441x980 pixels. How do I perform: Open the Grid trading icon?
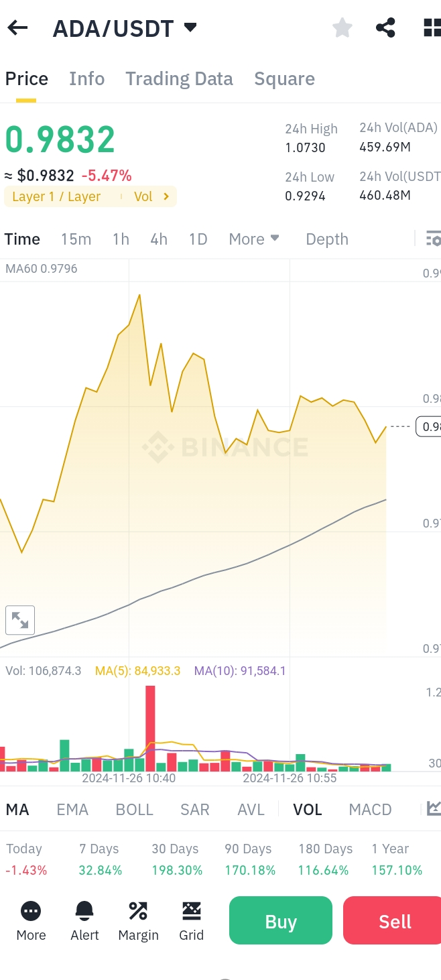[191, 911]
